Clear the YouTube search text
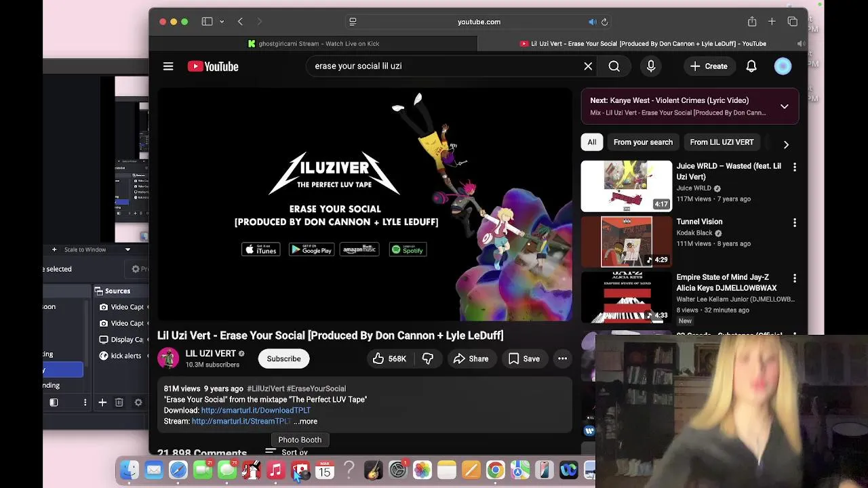This screenshot has width=868, height=488. (x=588, y=66)
